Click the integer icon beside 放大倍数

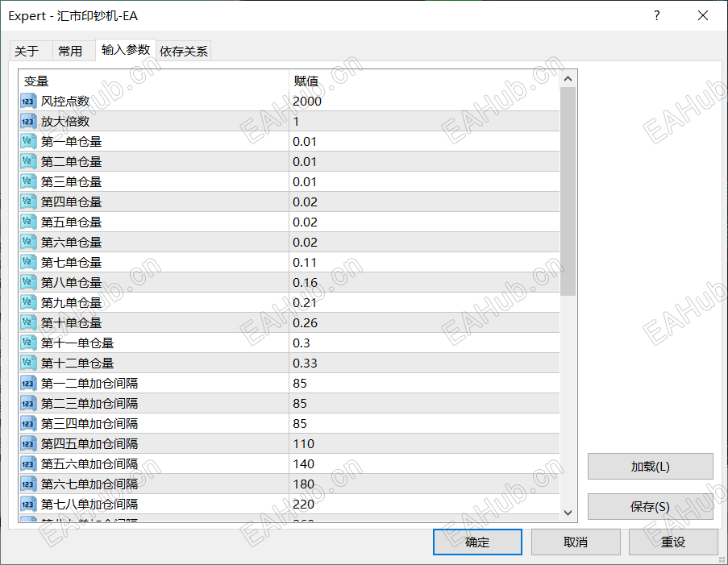click(28, 121)
